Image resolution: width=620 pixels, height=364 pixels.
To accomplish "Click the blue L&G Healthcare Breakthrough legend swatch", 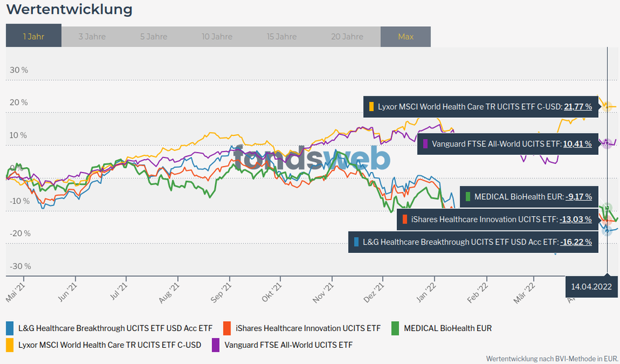I will 10,328.
